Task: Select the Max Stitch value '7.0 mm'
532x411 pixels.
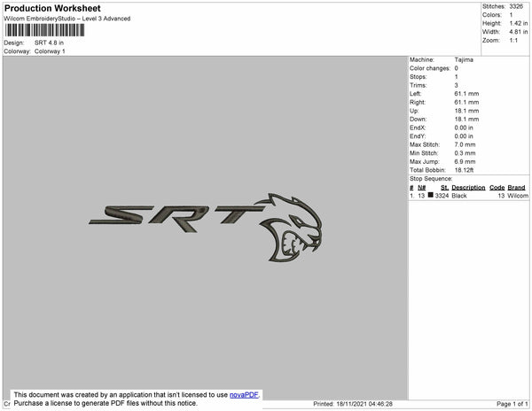Action: [x=465, y=144]
